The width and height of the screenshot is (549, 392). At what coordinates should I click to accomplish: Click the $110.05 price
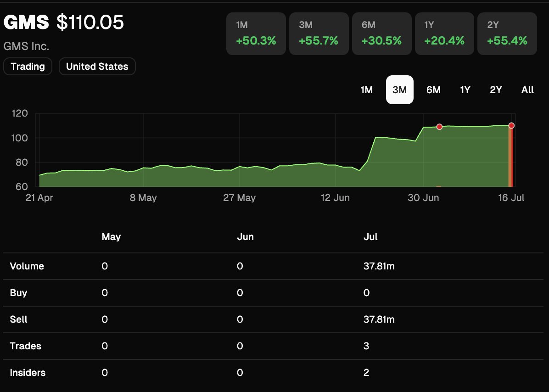click(x=90, y=22)
